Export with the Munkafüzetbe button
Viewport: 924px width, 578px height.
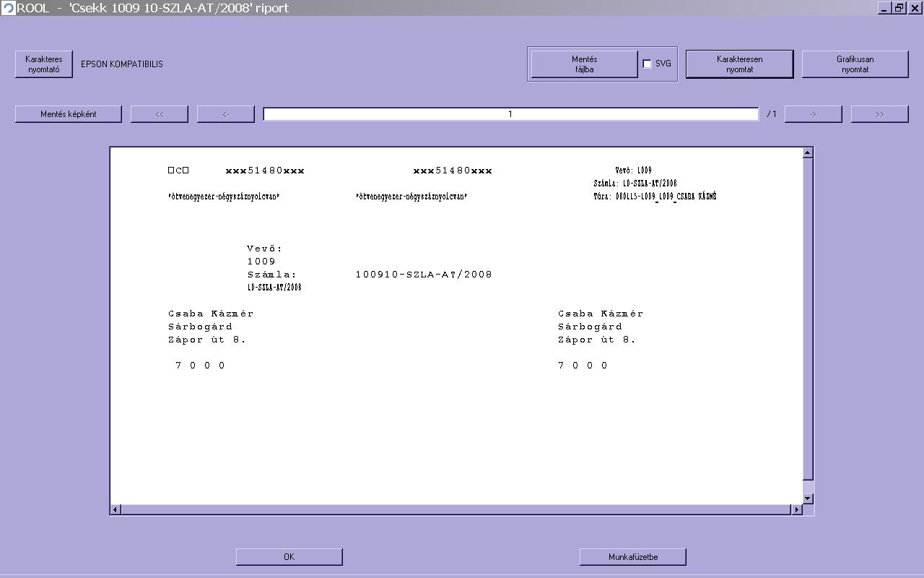pyautogui.click(x=632, y=556)
